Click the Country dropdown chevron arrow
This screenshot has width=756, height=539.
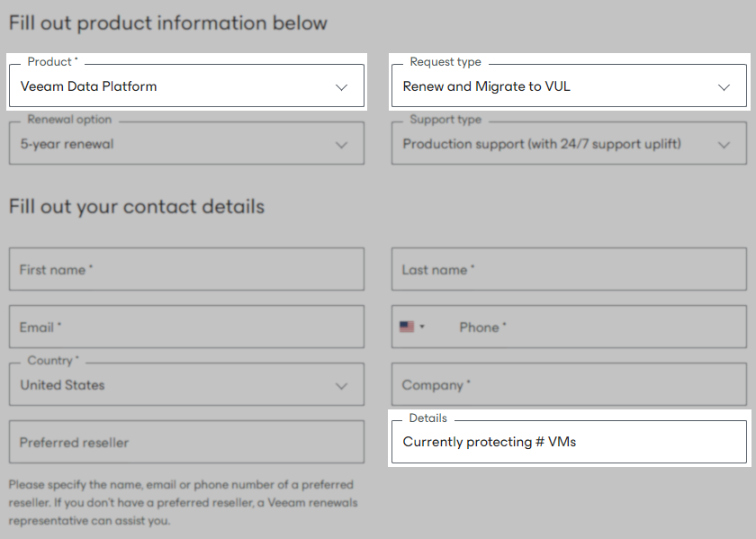click(x=342, y=384)
